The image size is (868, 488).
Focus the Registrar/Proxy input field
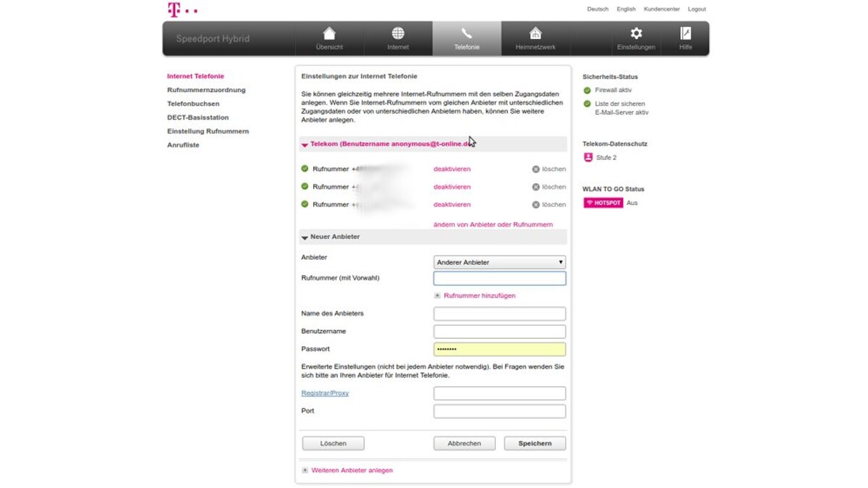coord(500,393)
